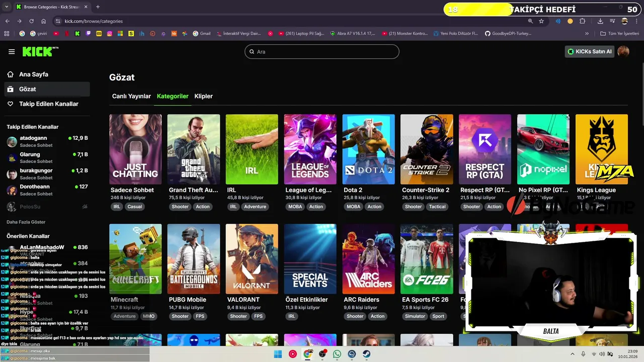This screenshot has height=362, width=644.
Task: Open WhatsApp from the taskbar
Action: 337,354
